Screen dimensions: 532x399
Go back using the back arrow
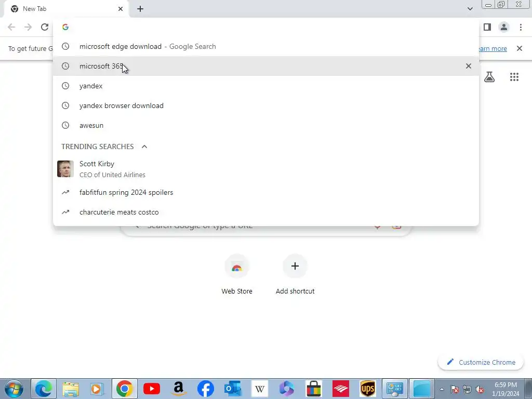click(11, 27)
